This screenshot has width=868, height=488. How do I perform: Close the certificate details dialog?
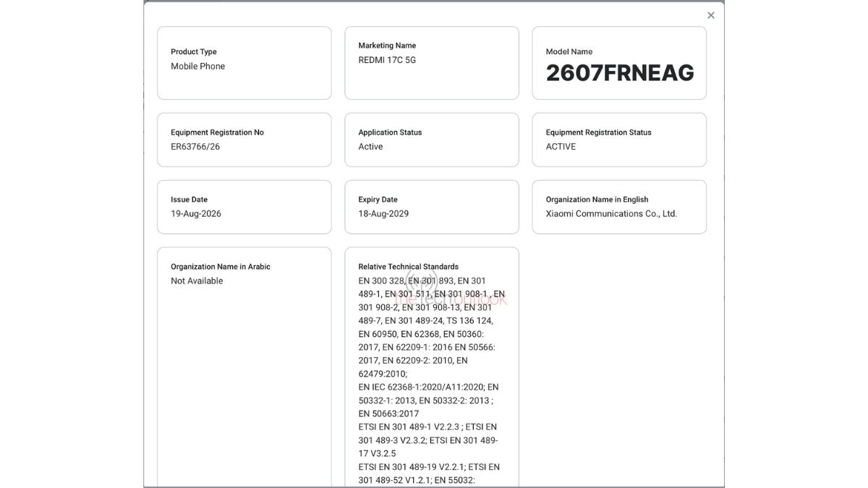pos(711,15)
